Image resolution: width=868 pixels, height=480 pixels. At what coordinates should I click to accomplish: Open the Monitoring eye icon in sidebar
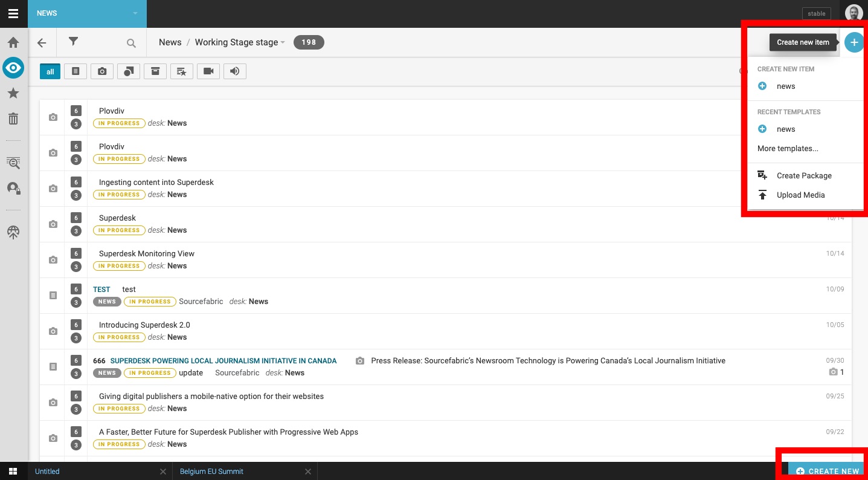click(x=13, y=68)
